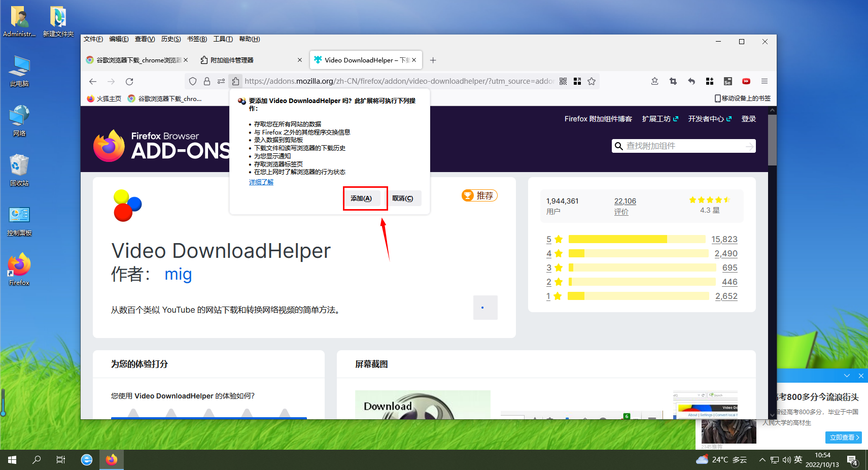The image size is (868, 470).
Task: Close the Video DownloadHelper tab
Action: 414,60
